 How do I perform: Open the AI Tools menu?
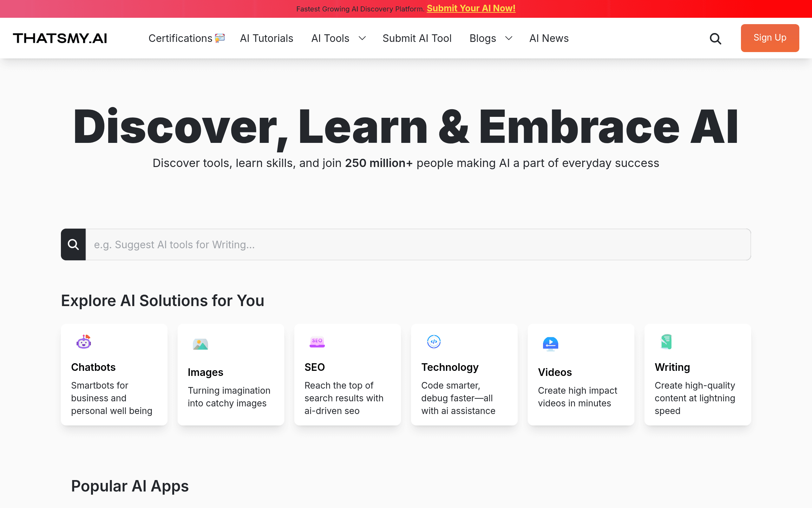point(330,38)
